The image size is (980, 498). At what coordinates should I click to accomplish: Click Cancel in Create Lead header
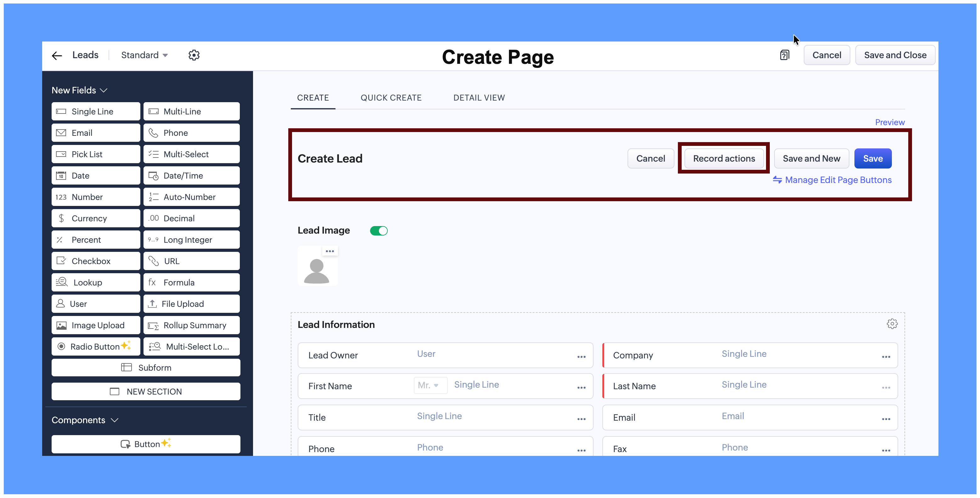pos(651,158)
